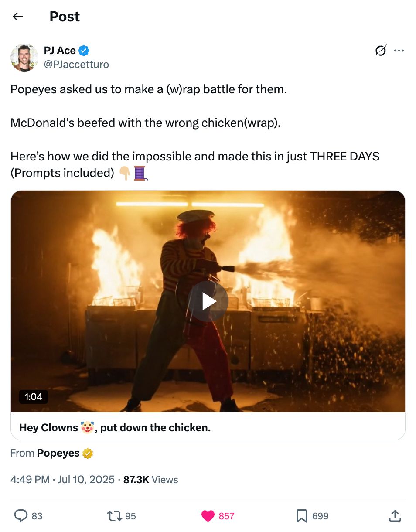This screenshot has width=416, height=532.
Task: Reply using the comment bubble icon
Action: pyautogui.click(x=21, y=516)
